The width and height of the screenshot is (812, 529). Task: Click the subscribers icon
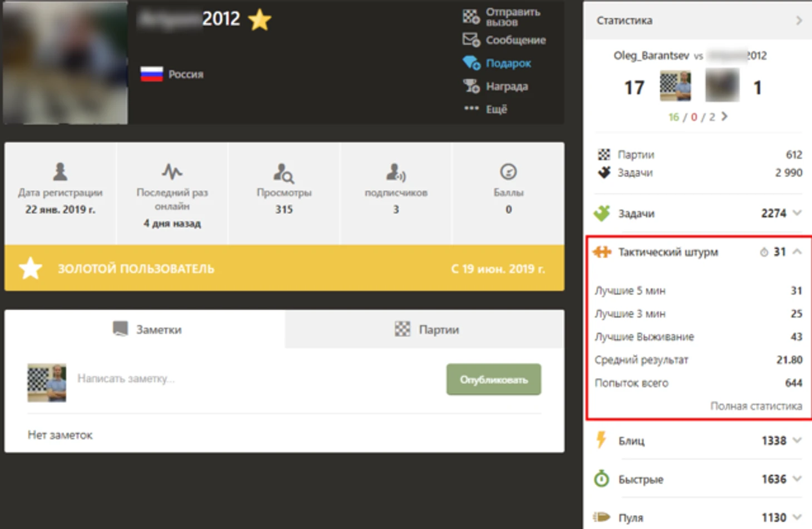pyautogui.click(x=396, y=172)
